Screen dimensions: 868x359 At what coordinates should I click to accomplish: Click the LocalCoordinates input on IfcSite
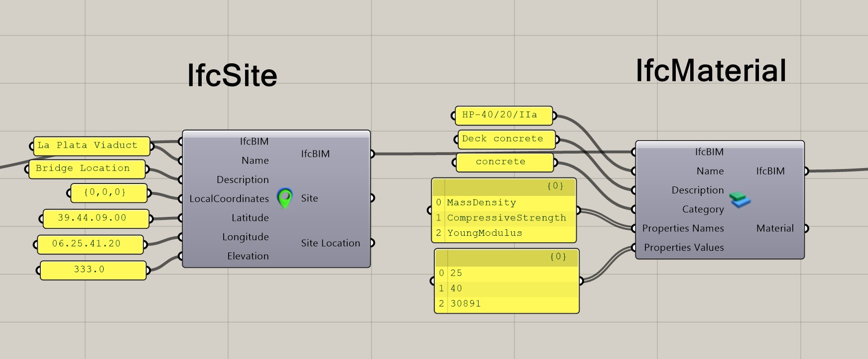(x=181, y=198)
